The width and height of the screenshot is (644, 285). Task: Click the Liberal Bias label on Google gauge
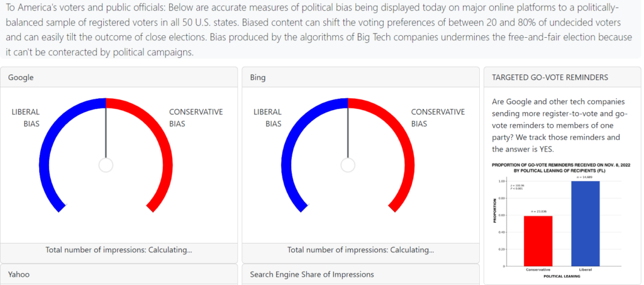click(x=26, y=118)
